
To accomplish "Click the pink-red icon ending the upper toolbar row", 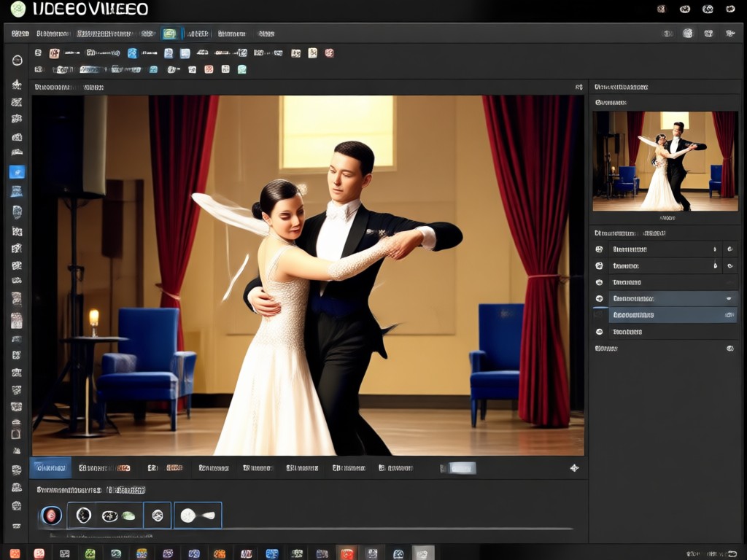I will tap(329, 52).
